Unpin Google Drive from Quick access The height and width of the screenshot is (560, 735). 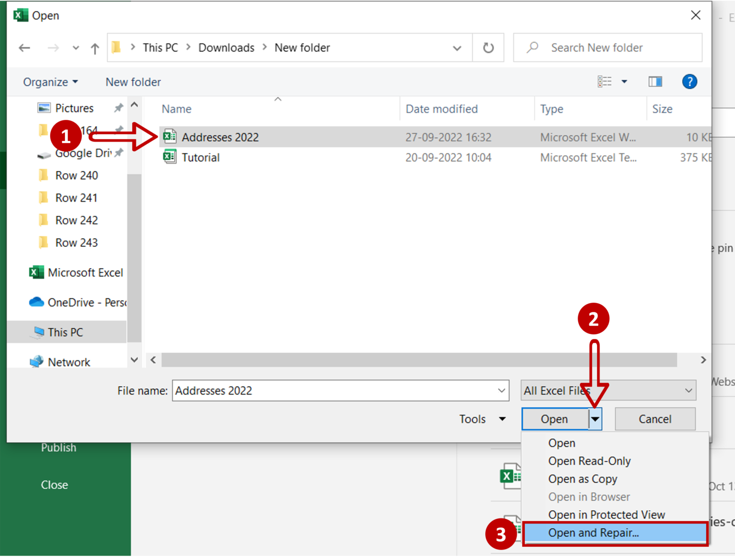[x=120, y=152]
